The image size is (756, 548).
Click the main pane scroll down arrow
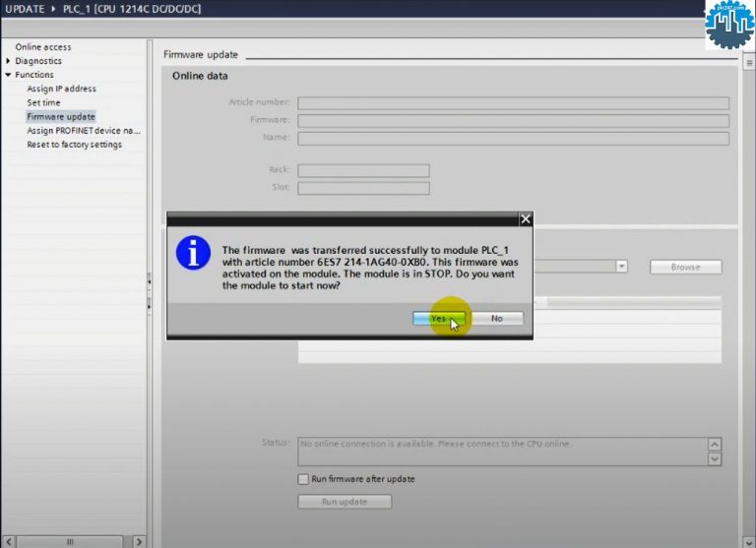pyautogui.click(x=749, y=543)
